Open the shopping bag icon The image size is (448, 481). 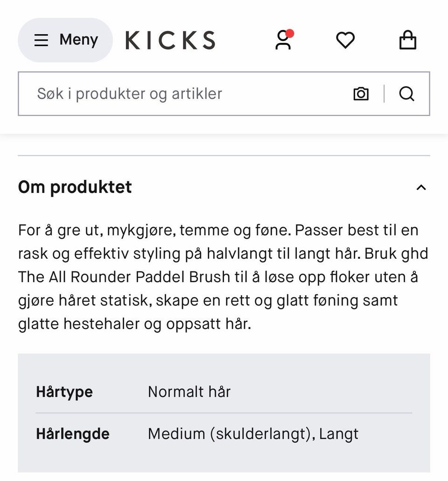pos(407,41)
